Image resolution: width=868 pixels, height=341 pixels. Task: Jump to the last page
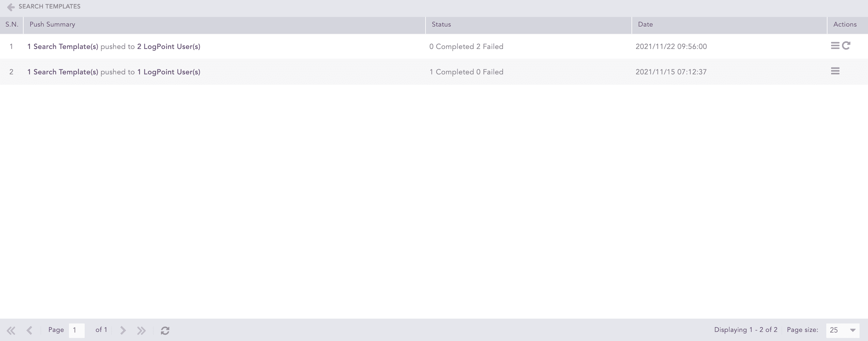point(142,330)
